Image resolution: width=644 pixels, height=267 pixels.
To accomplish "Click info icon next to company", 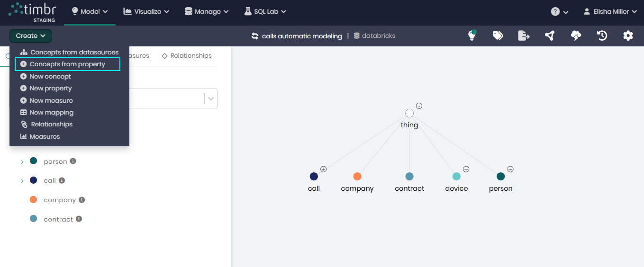I will point(82,200).
